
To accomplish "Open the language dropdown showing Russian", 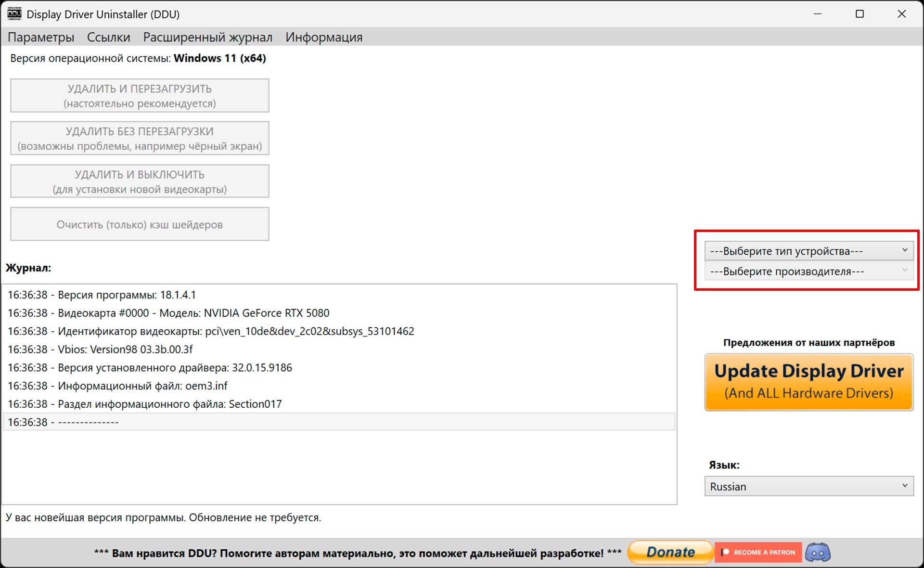I will (808, 486).
